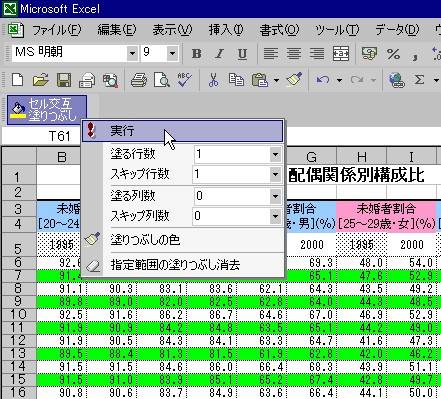This screenshot has width=441, height=399.
Task: Open the 塗る行数 dropdown
Action: tap(275, 155)
